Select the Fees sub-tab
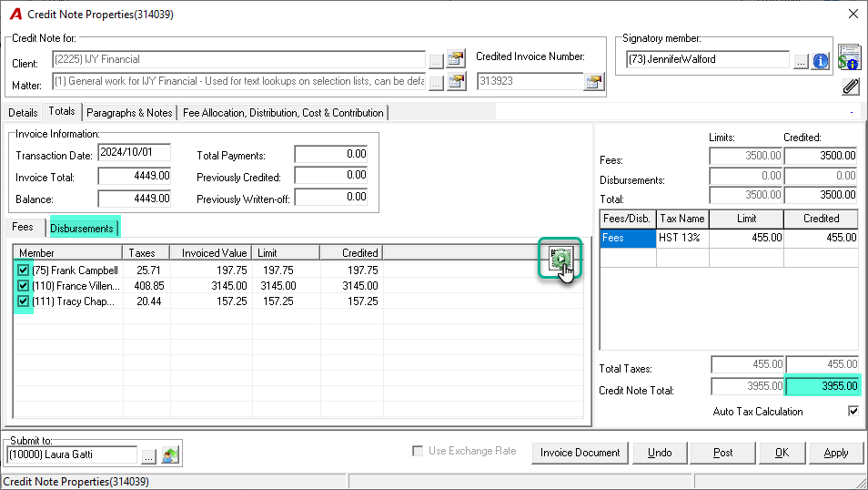 point(23,227)
